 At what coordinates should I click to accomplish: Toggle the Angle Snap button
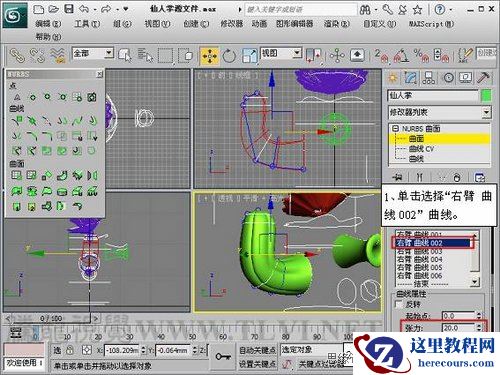coord(401,56)
